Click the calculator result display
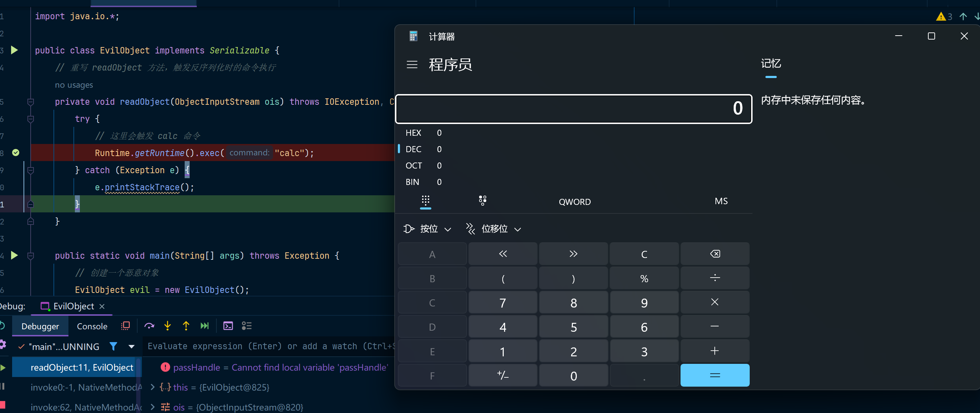Image resolution: width=980 pixels, height=413 pixels. (574, 109)
